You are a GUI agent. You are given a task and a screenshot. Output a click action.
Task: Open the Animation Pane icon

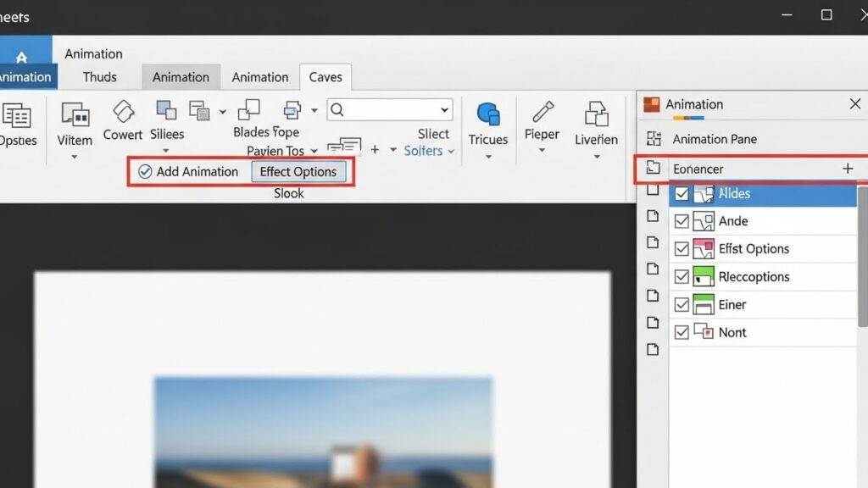pos(654,139)
